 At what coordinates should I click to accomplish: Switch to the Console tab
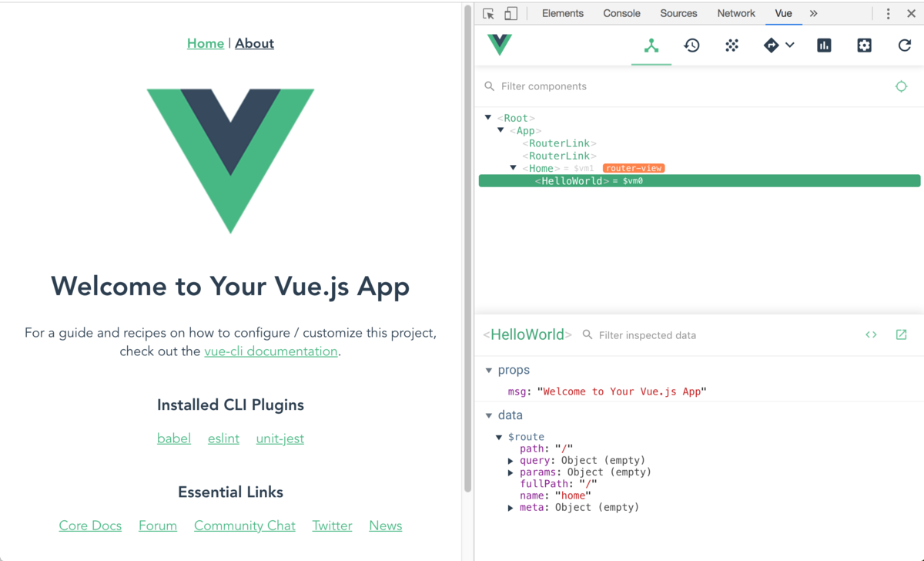(x=621, y=14)
